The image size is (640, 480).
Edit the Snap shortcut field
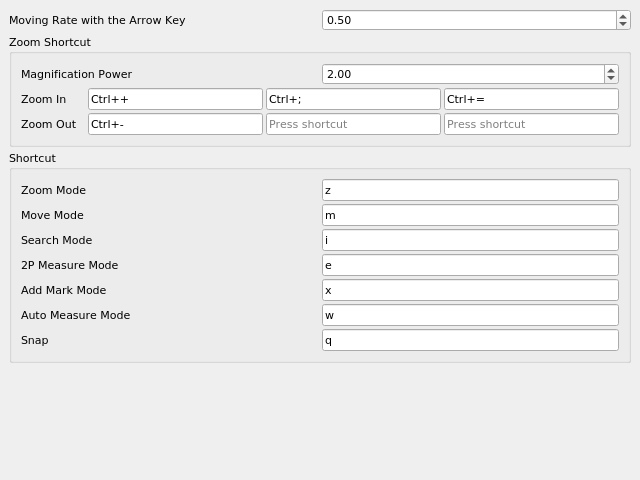[x=470, y=340]
